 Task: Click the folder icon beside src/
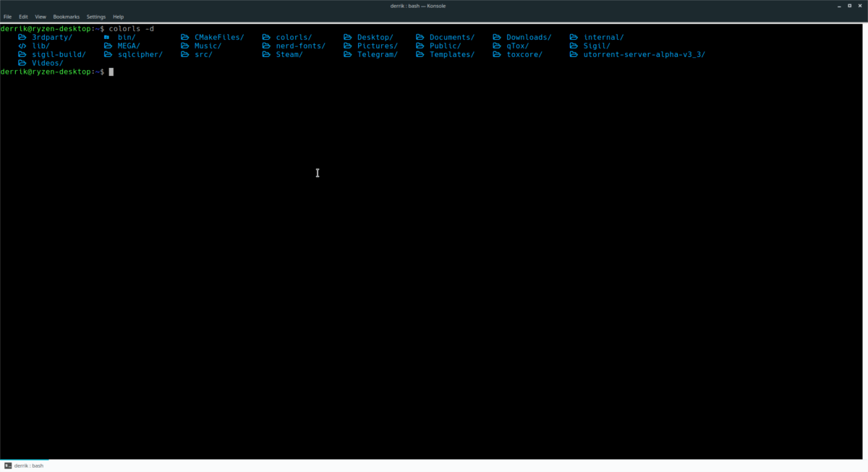click(184, 54)
